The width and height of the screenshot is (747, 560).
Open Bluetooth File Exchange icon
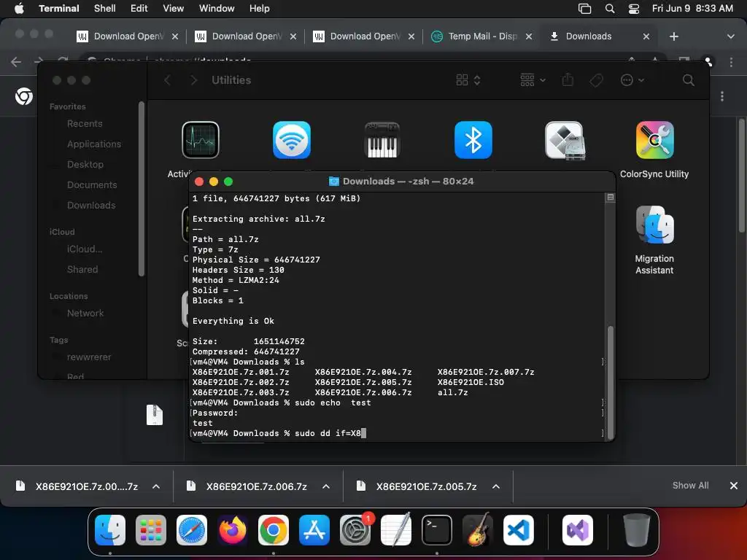(x=473, y=140)
